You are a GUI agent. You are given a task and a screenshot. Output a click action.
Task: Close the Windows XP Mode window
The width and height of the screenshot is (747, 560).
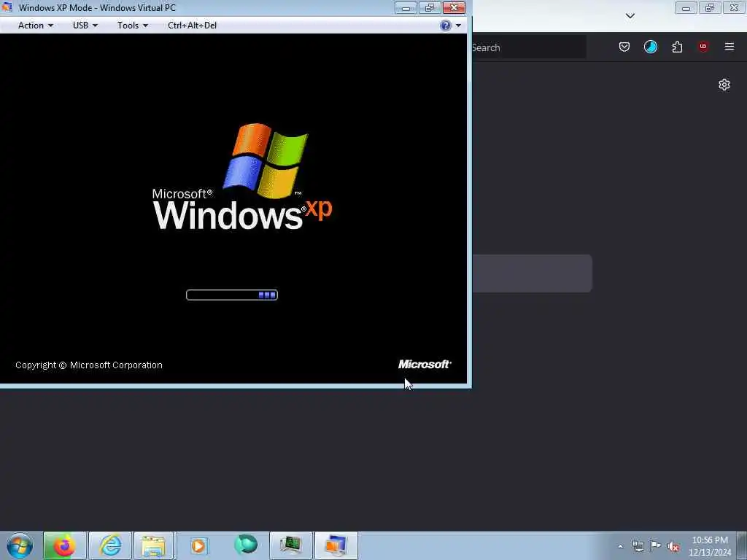[x=454, y=7]
